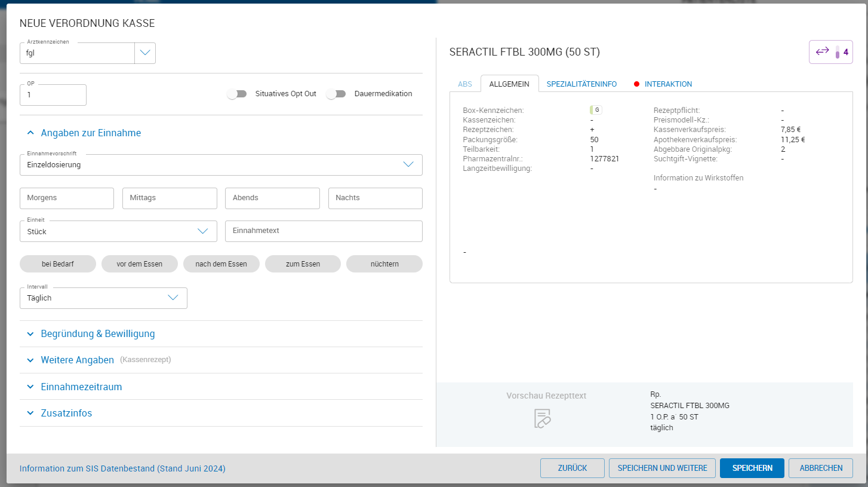Click the ABBRECHEN button
This screenshot has height=487, width=868.
[821, 468]
